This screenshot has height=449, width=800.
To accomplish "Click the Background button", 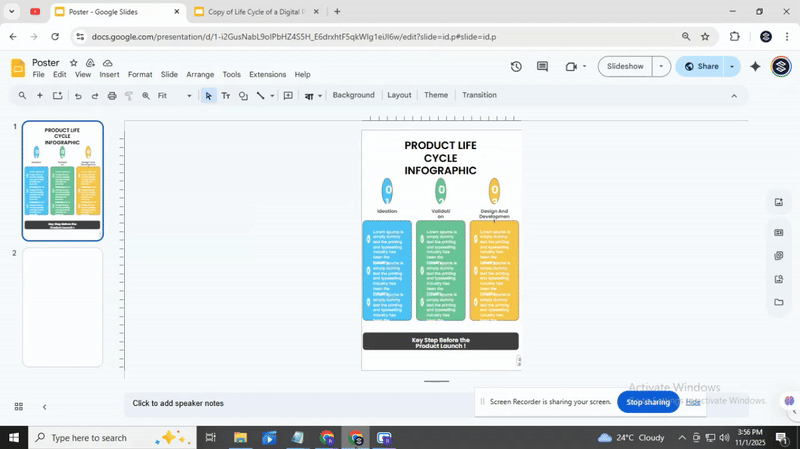I will click(x=353, y=96).
